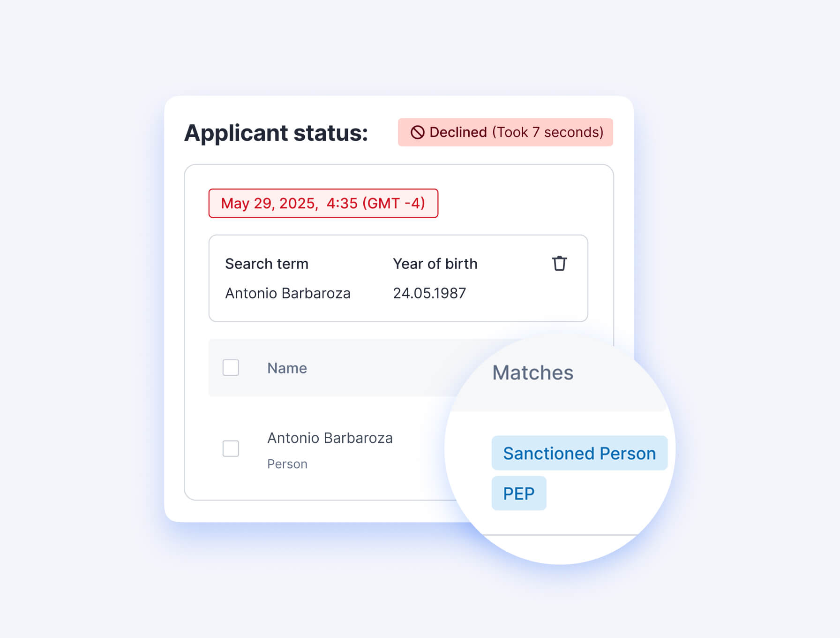Image resolution: width=840 pixels, height=638 pixels.
Task: Click the PEP match tag
Action: coord(519,494)
